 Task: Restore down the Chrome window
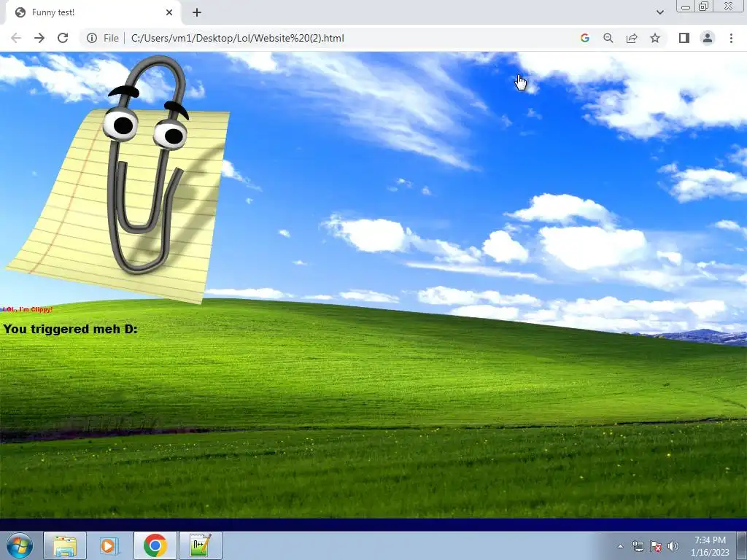[704, 7]
